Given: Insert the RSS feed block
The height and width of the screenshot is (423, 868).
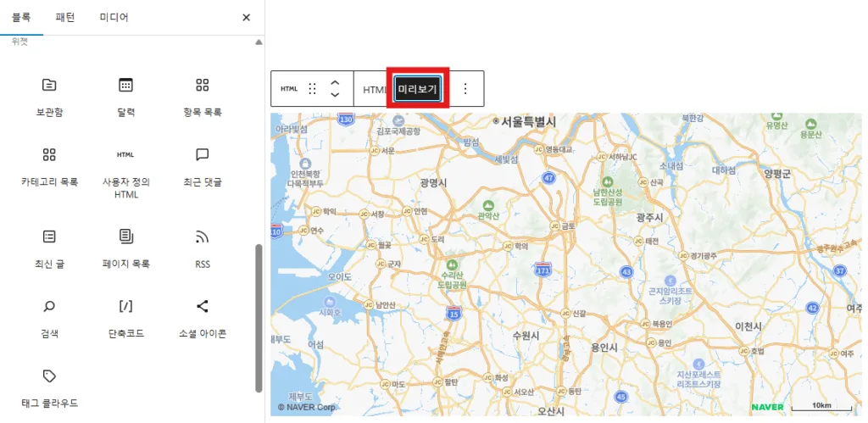Looking at the screenshot, I should [203, 250].
